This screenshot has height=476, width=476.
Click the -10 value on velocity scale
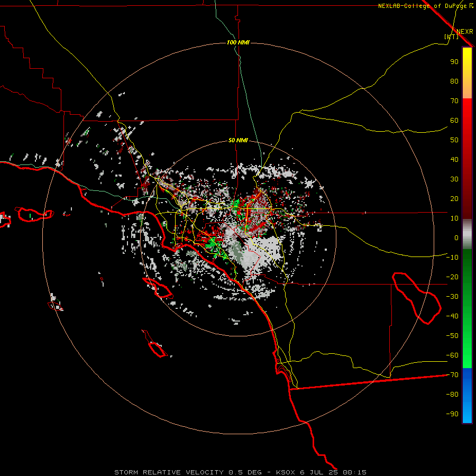[x=452, y=258]
